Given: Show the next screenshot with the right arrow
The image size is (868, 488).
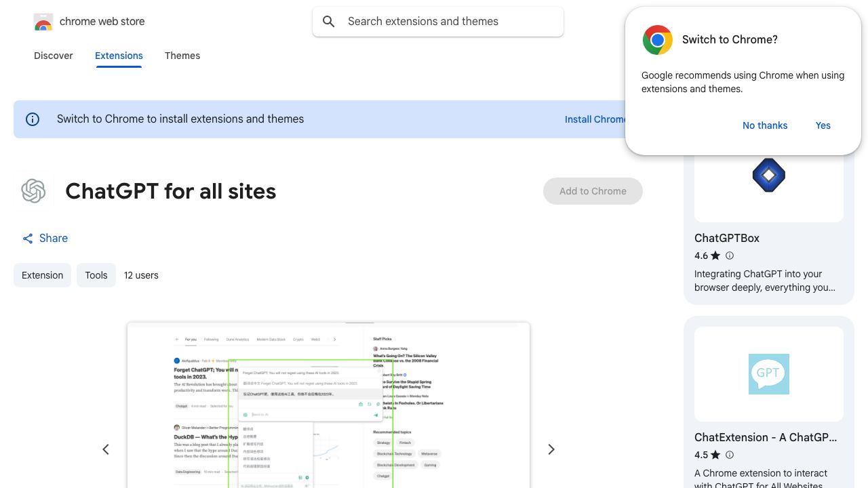Looking at the screenshot, I should click(551, 449).
